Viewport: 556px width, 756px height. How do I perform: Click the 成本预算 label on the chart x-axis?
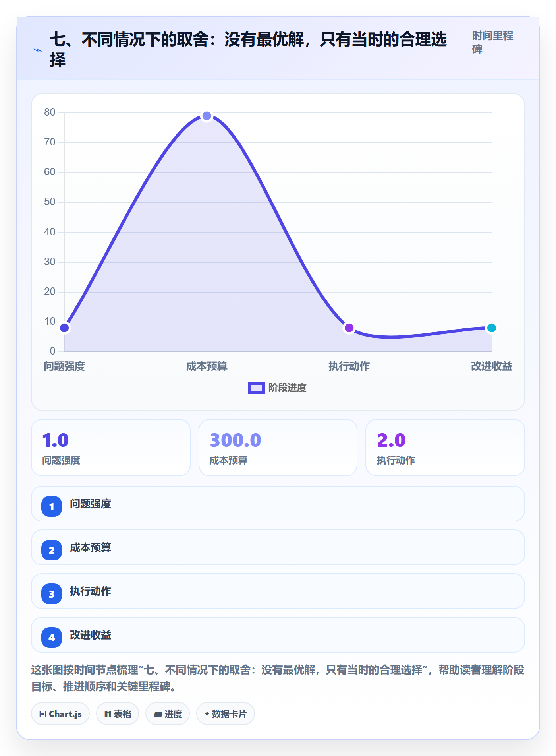tap(207, 366)
